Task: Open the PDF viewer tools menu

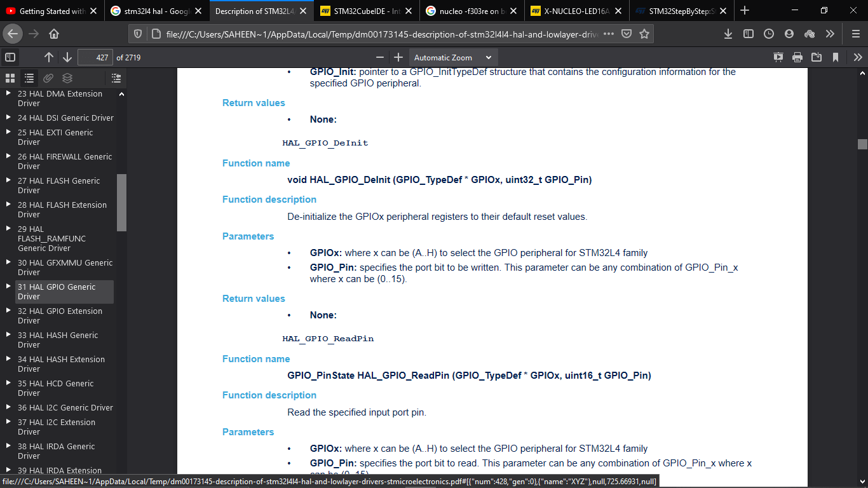Action: click(858, 57)
